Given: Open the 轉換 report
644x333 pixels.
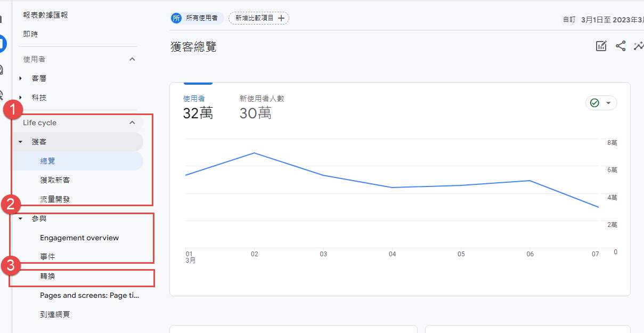Looking at the screenshot, I should (x=47, y=276).
